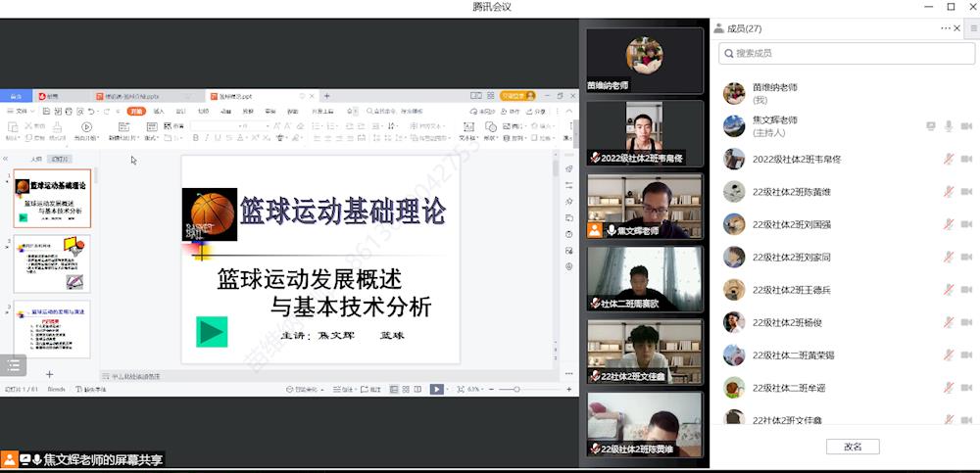Toggle the members list menu icon at the panel's right edge
This screenshot has width=980, height=473.
[x=972, y=28]
